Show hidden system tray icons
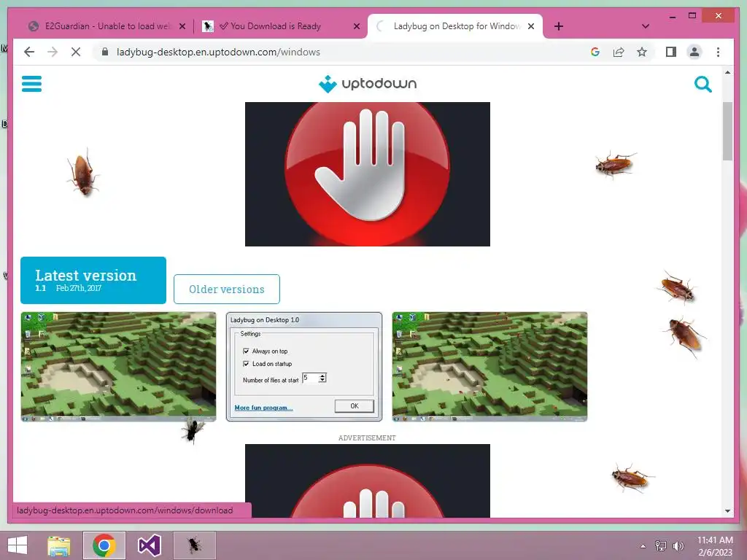 tap(643, 546)
